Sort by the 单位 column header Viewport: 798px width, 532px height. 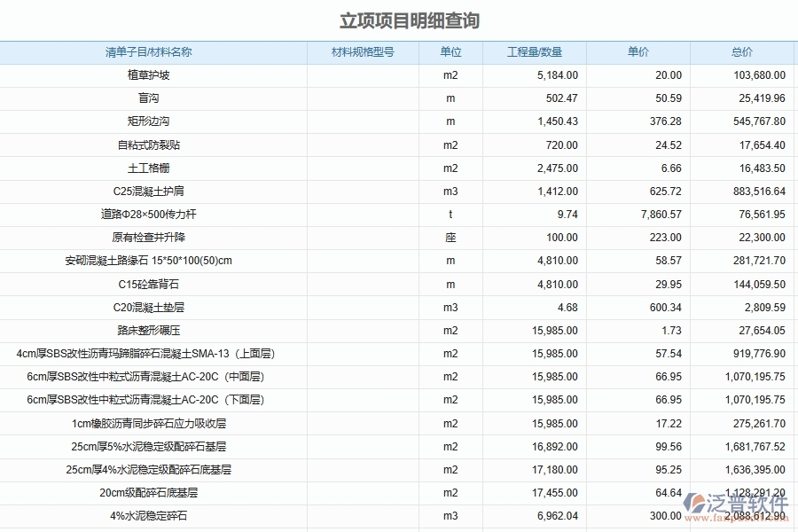(x=447, y=52)
